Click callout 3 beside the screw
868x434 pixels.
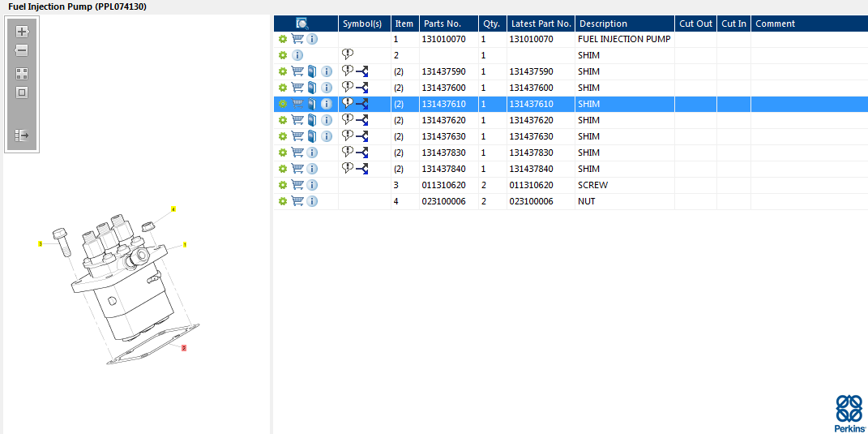(x=40, y=243)
